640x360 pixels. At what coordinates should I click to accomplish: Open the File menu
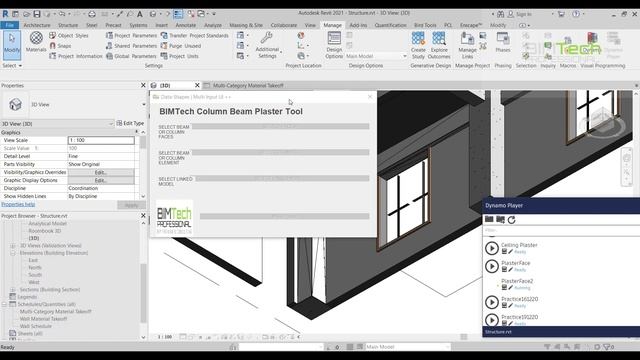click(9, 25)
